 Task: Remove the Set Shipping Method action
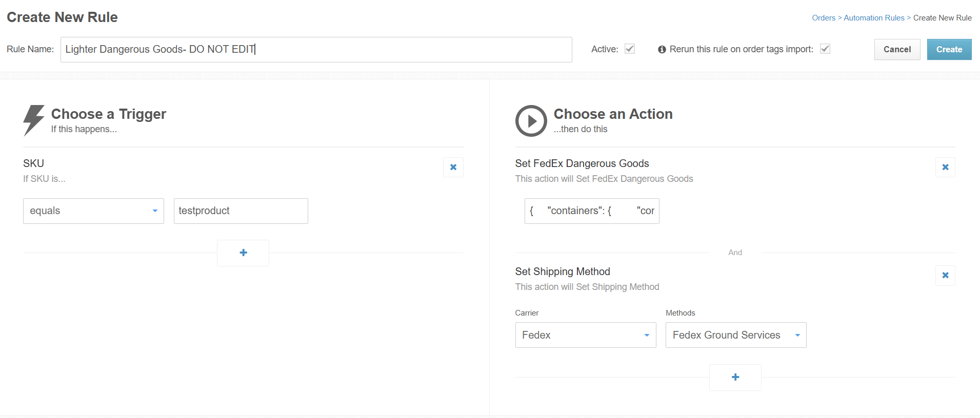click(x=945, y=275)
